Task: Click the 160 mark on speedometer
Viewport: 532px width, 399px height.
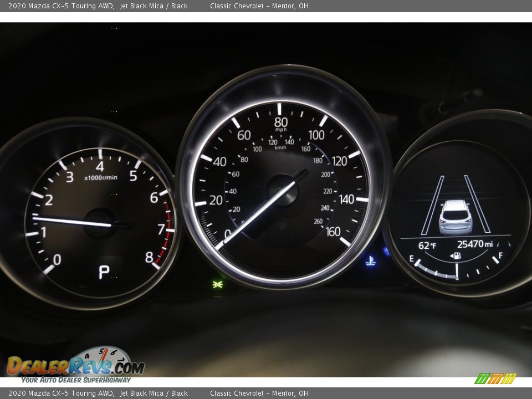Action: [333, 232]
